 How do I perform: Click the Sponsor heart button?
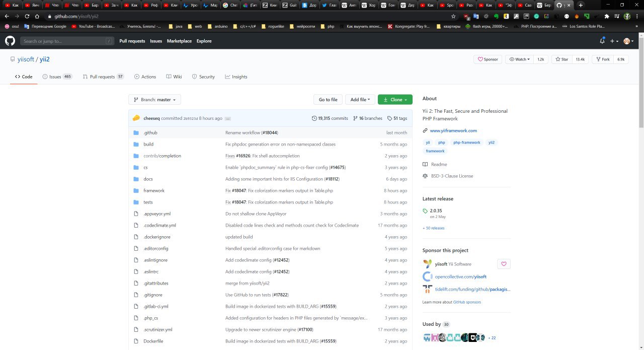tap(488, 59)
